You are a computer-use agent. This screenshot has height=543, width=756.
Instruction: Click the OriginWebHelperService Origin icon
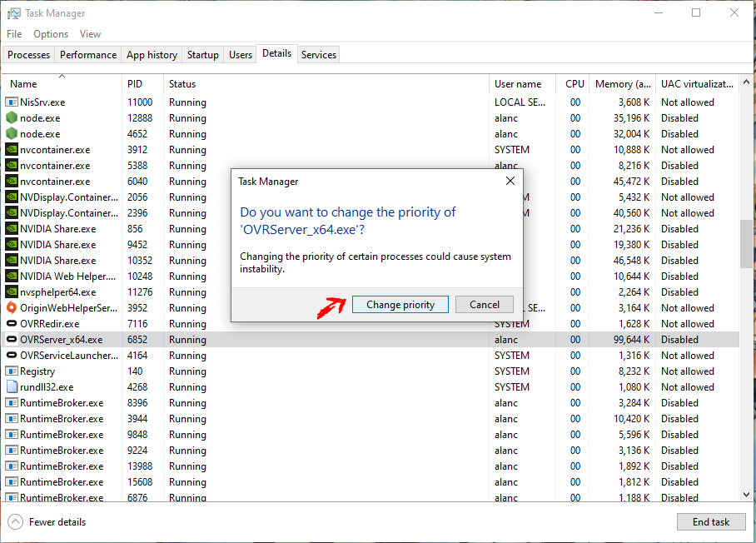coord(12,307)
